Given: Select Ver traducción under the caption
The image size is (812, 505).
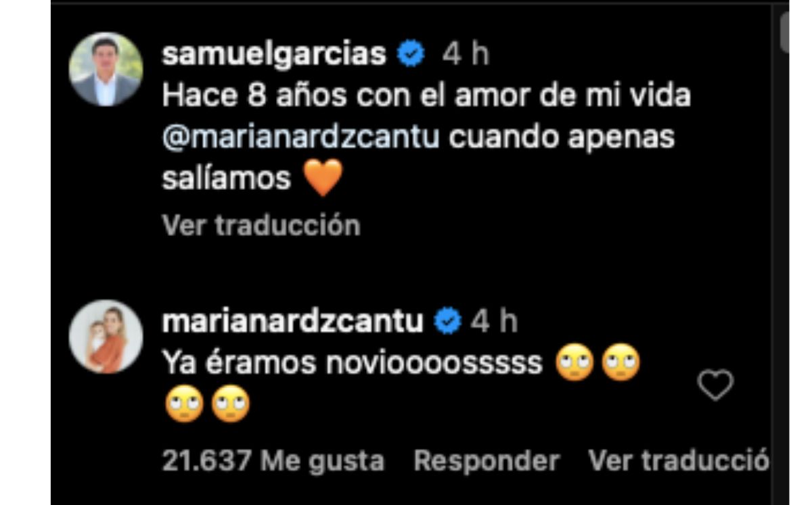Looking at the screenshot, I should click(x=261, y=225).
